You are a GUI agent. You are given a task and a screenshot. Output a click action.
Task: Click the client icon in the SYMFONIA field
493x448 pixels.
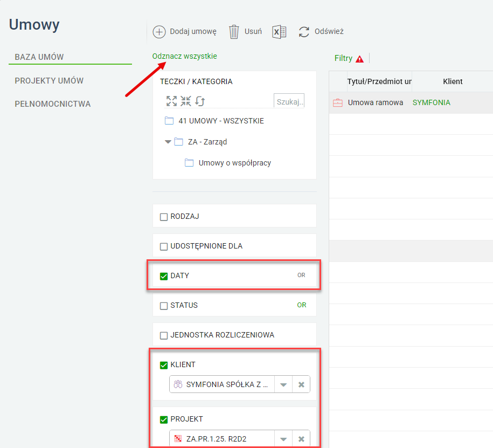coord(178,384)
